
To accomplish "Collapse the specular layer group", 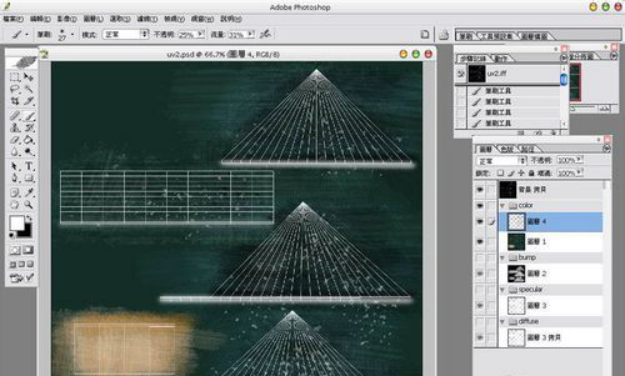I will [502, 289].
